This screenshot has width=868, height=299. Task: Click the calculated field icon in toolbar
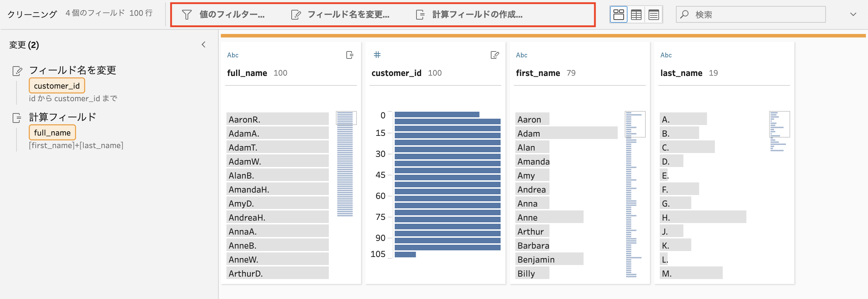pyautogui.click(x=420, y=15)
